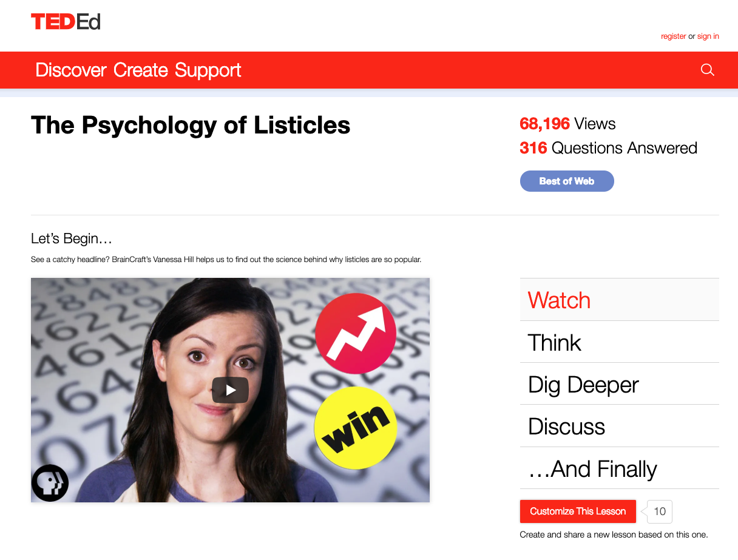
Task: Play the video with center play button
Action: [230, 390]
